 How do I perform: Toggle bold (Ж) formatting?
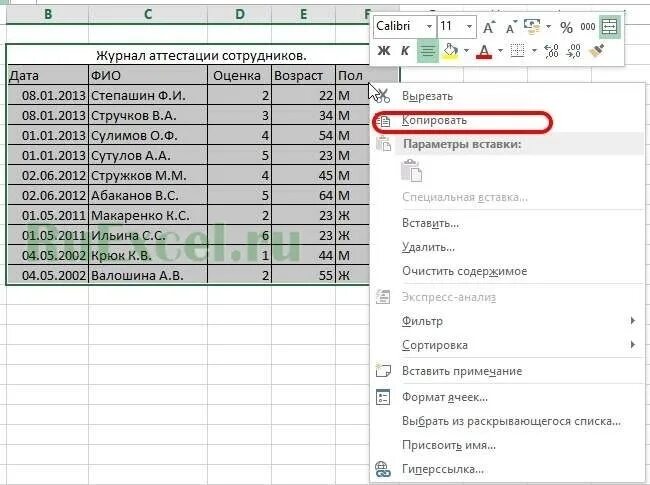click(384, 51)
